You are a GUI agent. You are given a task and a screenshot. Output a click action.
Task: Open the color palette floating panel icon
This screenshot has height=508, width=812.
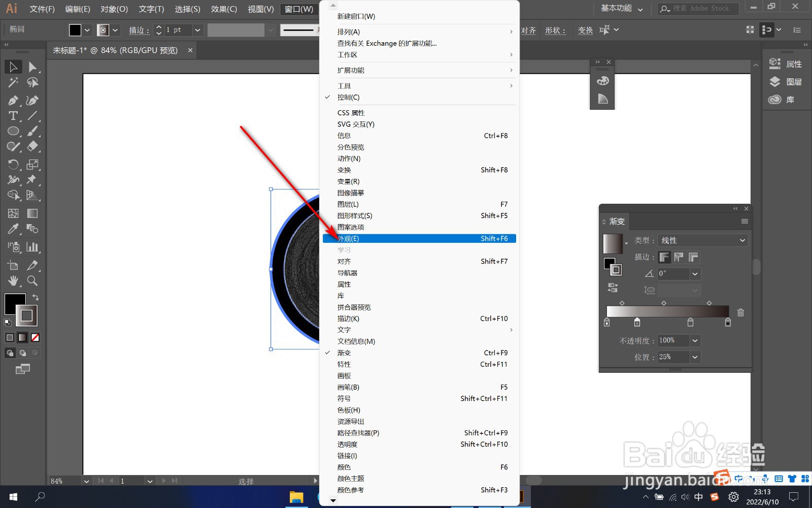[602, 81]
